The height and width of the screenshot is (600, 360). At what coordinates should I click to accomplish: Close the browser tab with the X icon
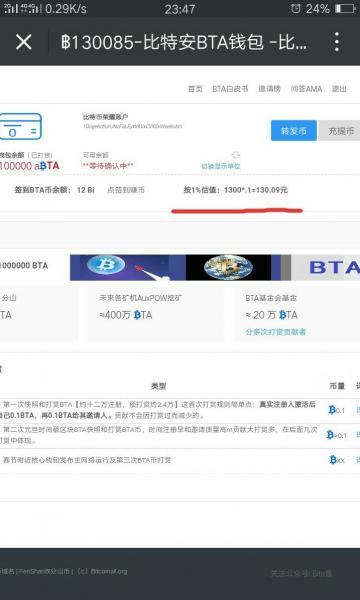[24, 42]
